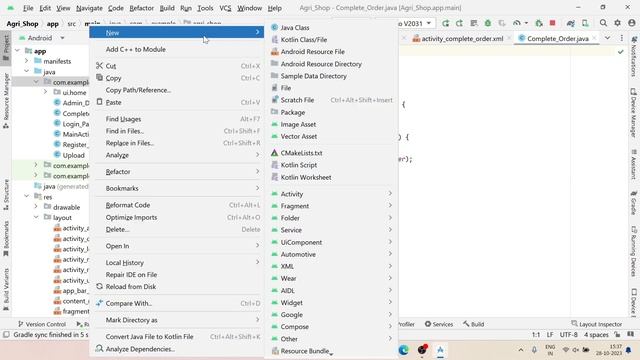Screen dimensions: 640x360
Task: Expand the Service submenu arrow
Action: (390, 230)
